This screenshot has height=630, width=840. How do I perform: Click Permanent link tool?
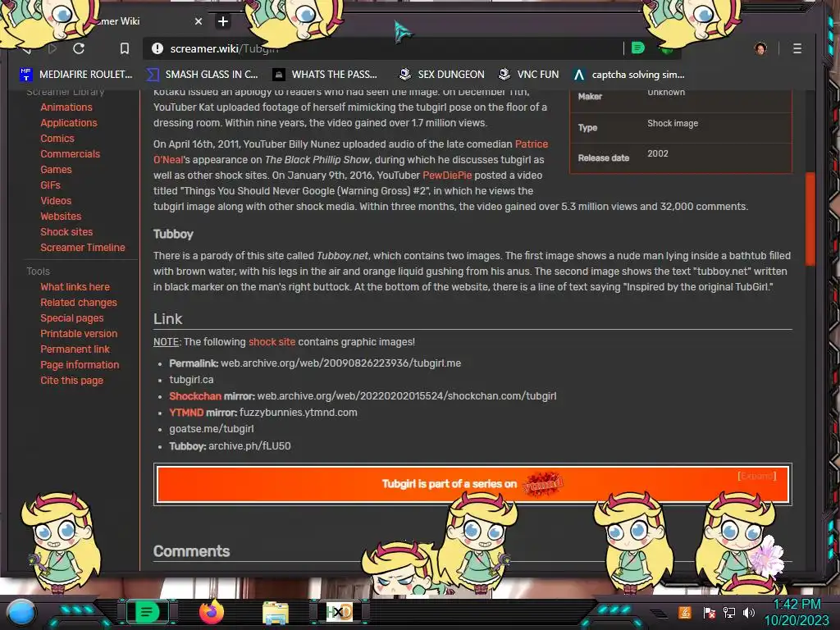(75, 349)
